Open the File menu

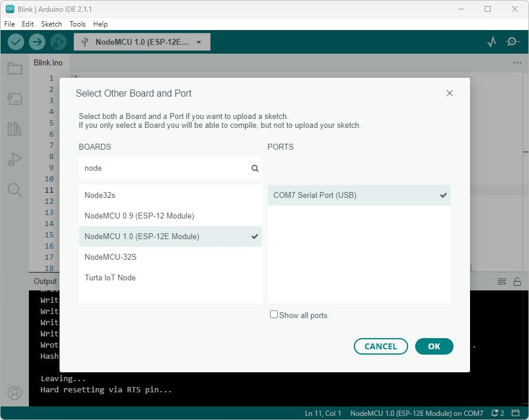coord(9,24)
